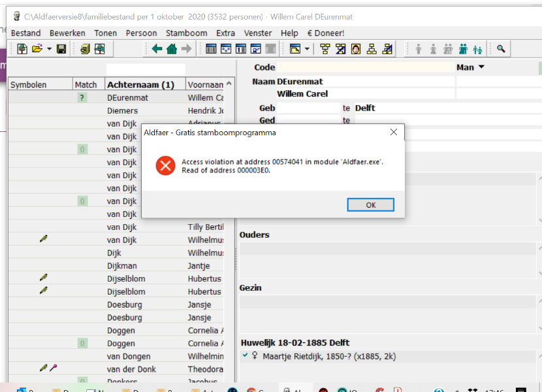
Task: Toggle the question mark match on DEurenmat row
Action: click(x=82, y=97)
